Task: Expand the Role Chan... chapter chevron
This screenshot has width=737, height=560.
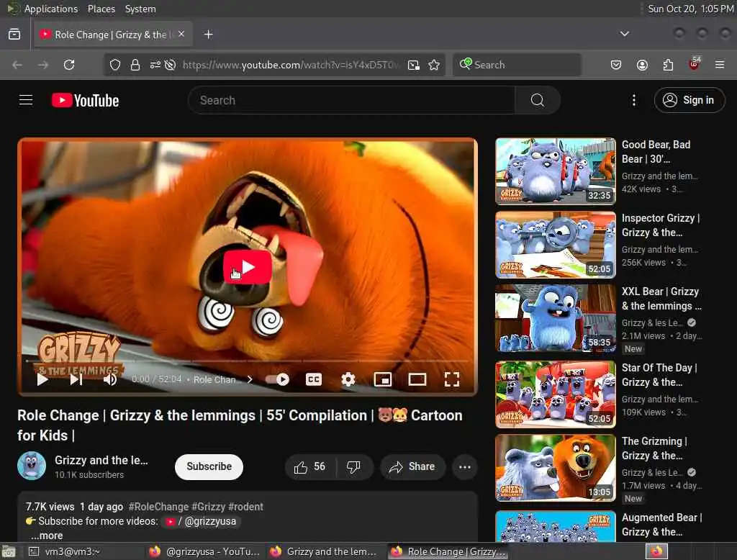Action: coord(250,379)
